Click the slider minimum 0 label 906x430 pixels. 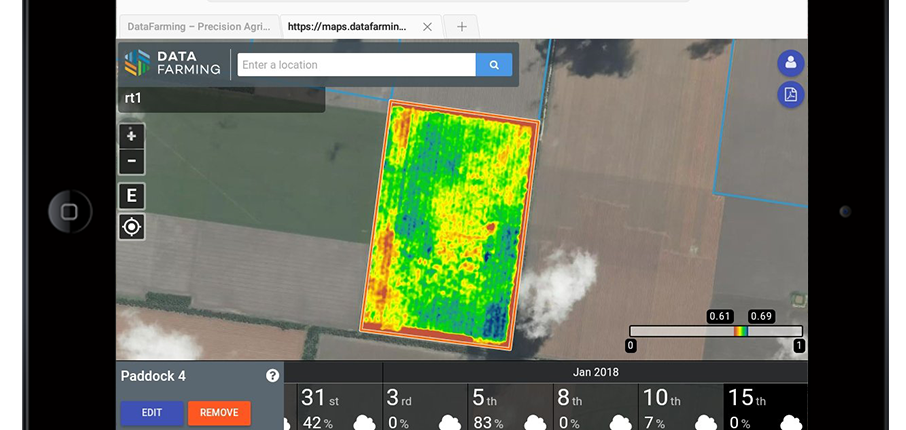point(631,346)
